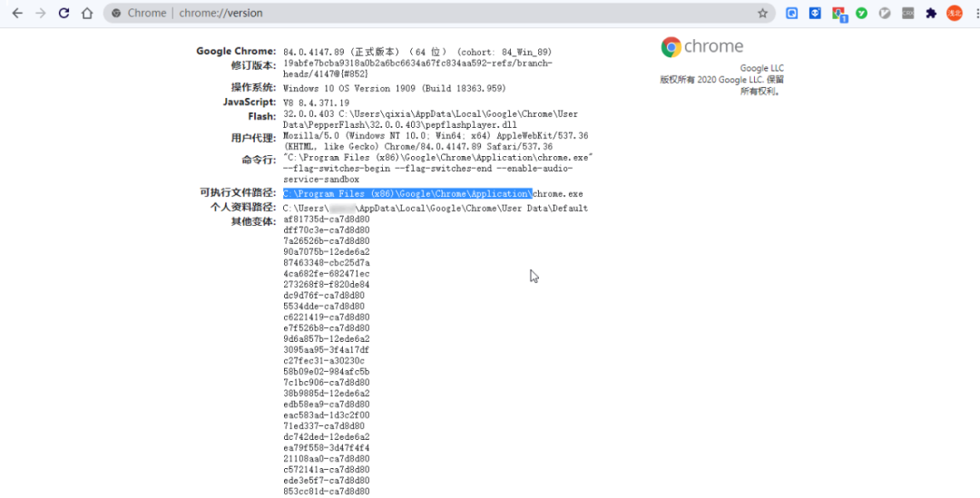Open the green circle Y extension

click(x=861, y=13)
